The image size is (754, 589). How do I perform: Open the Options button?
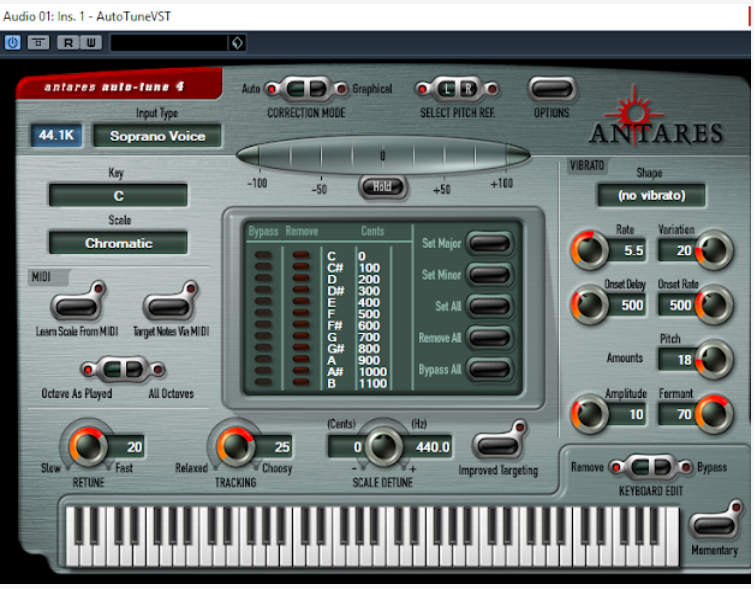[552, 89]
